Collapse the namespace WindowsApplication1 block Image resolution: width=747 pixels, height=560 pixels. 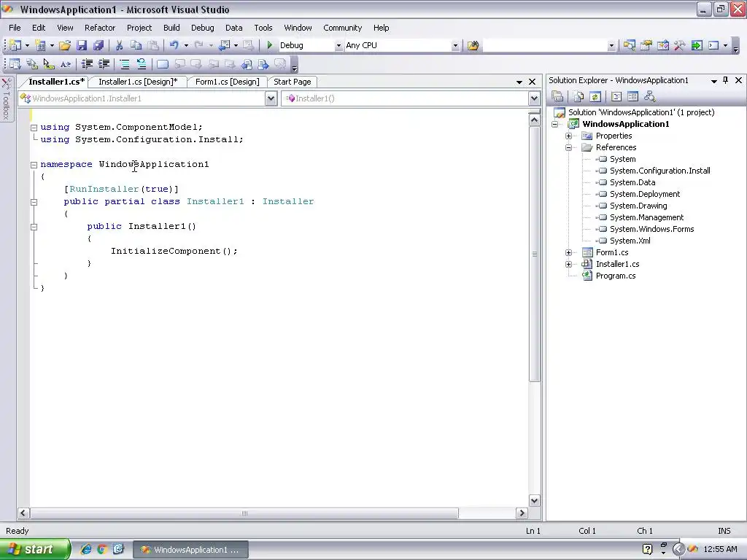click(x=34, y=165)
